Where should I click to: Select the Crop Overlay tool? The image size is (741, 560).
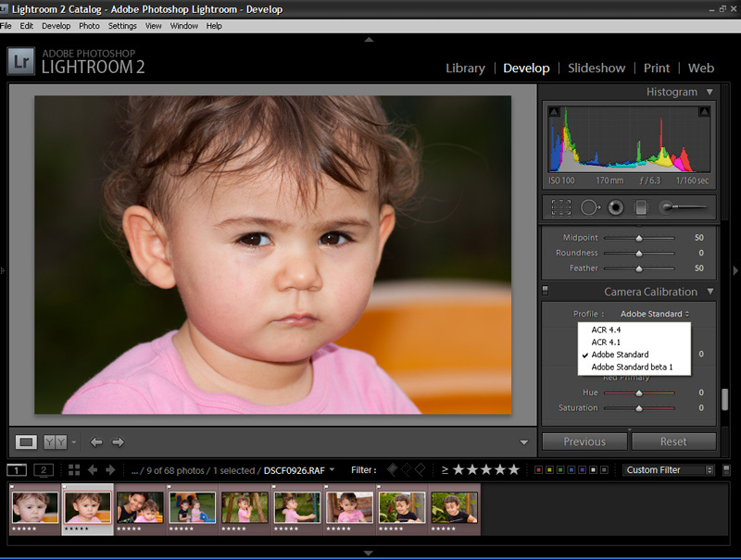click(560, 207)
